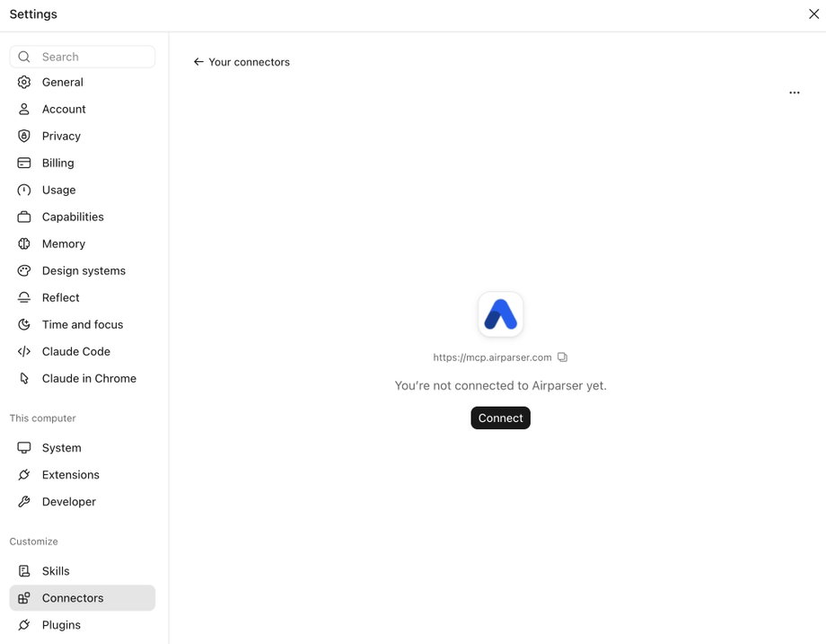The image size is (826, 644).
Task: Copy the mcp.airparser.com URL
Action: click(x=562, y=357)
